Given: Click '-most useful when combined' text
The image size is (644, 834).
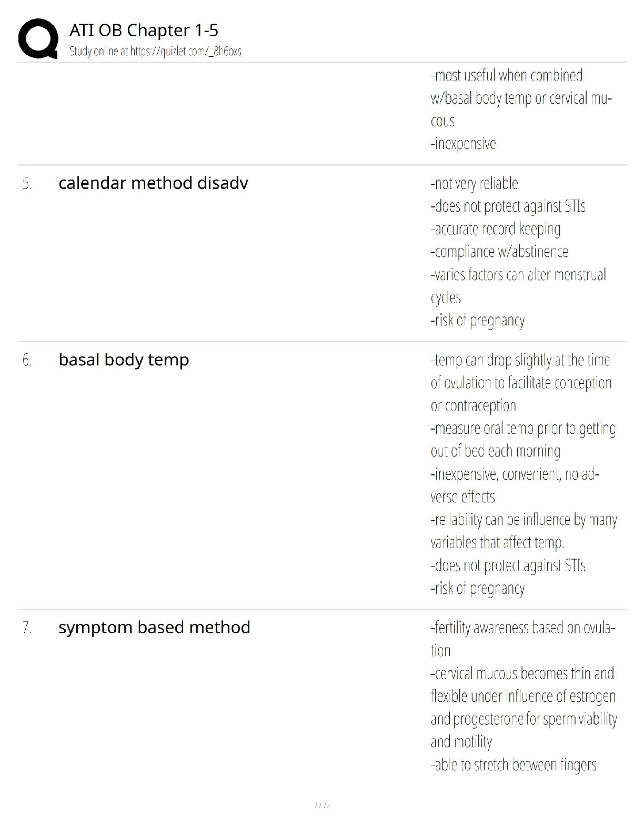Looking at the screenshot, I should [x=506, y=75].
